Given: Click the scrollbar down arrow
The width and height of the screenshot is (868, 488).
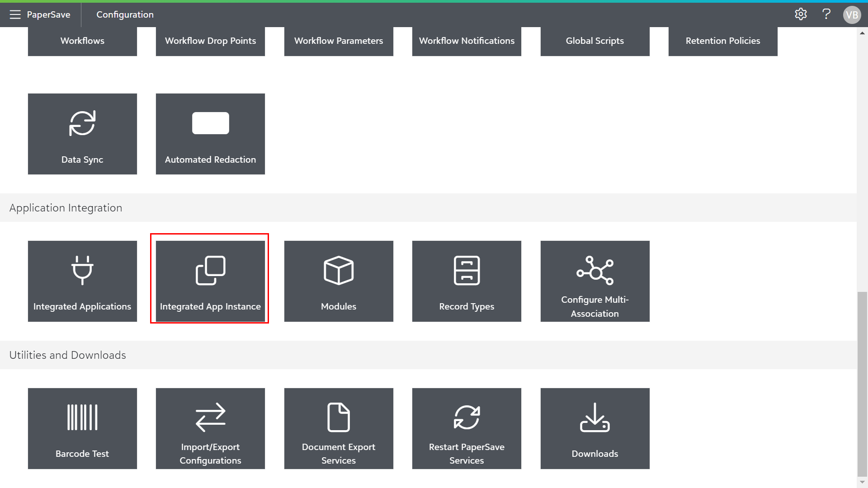Looking at the screenshot, I should click(862, 483).
